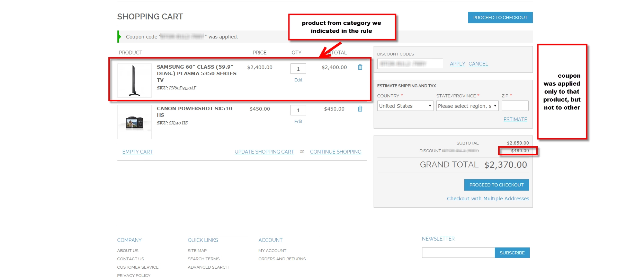This screenshot has width=644, height=279.
Task: Click the newsletter email input field
Action: click(458, 253)
